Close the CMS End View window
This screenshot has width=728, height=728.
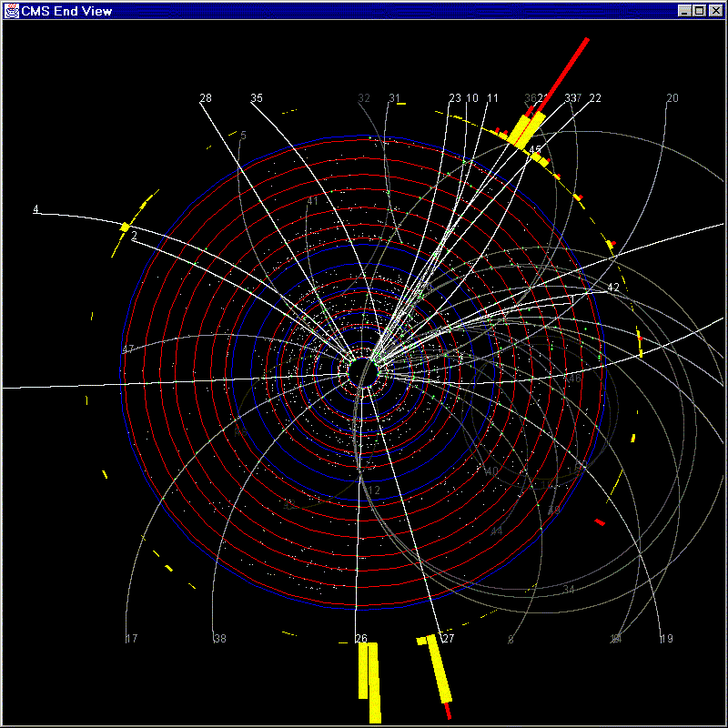(714, 10)
